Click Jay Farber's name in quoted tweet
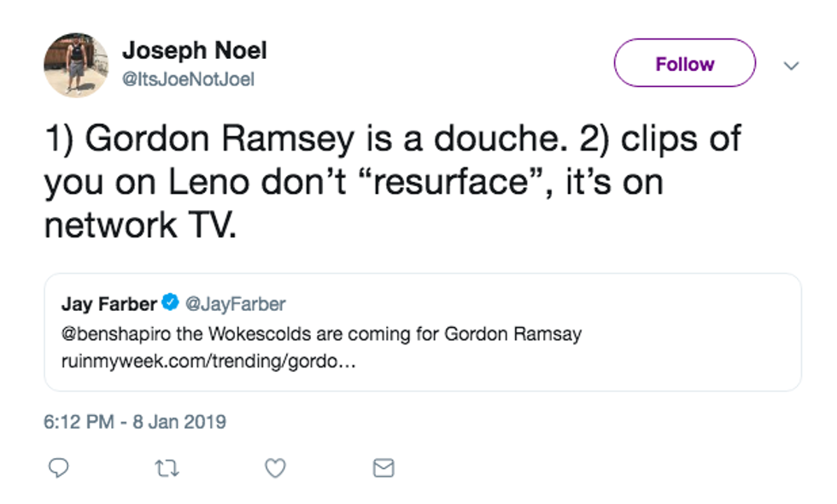837x504 pixels. pyautogui.click(x=108, y=303)
